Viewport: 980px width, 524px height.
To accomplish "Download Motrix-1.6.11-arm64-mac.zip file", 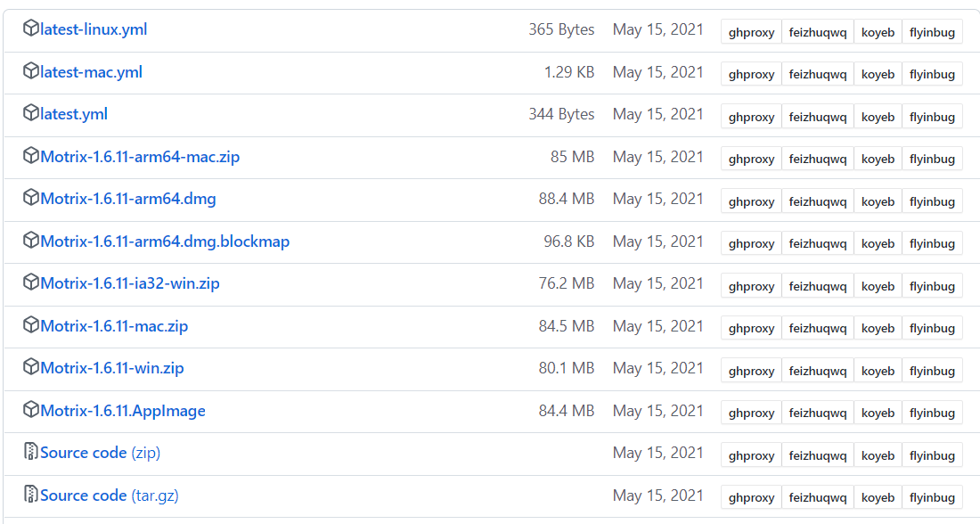I will 140,157.
